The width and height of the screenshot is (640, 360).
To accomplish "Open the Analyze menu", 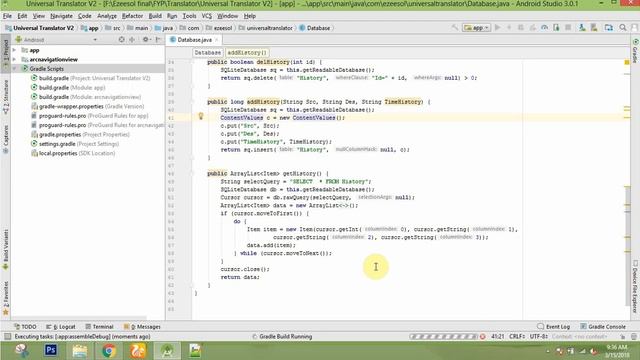I will click(107, 16).
